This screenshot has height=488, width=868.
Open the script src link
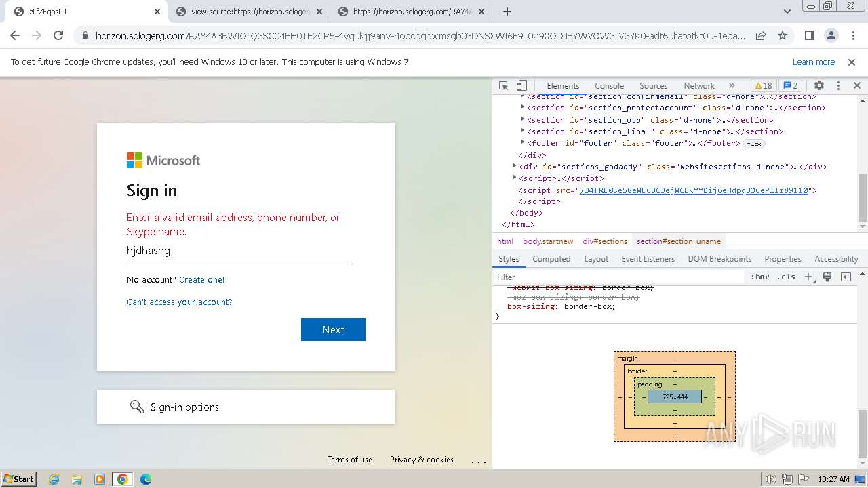(694, 190)
